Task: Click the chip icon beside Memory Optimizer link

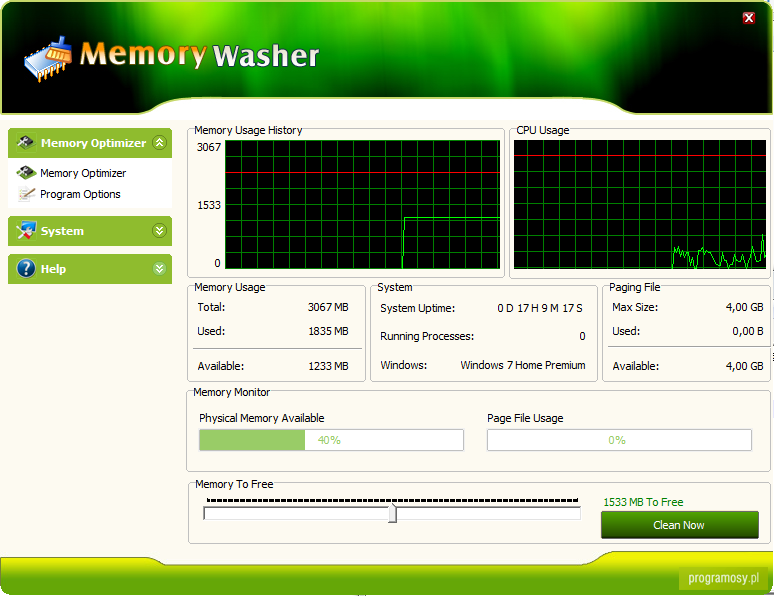Action: click(26, 173)
